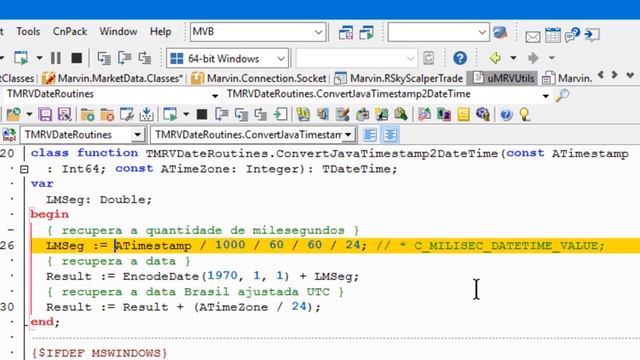Click the Pause program button
640x360 pixels.
56,58
